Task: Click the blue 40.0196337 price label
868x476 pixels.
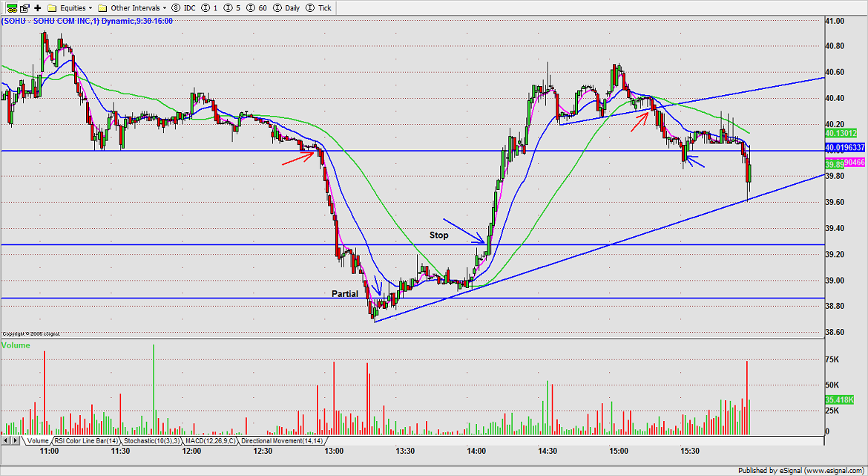Action: [845, 147]
